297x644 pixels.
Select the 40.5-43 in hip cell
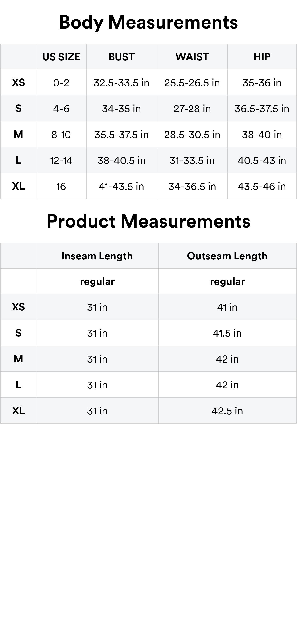click(262, 160)
